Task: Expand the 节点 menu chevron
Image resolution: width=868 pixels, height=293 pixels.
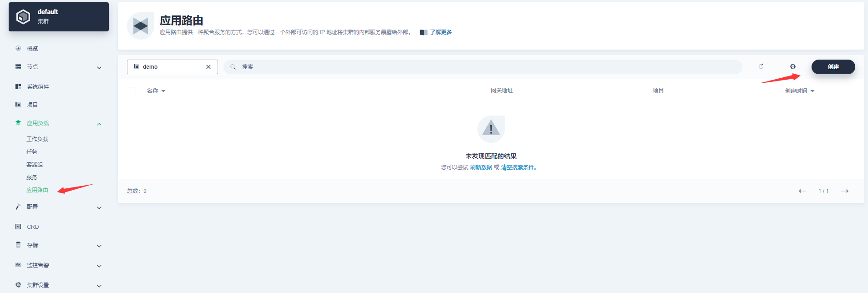Action: pyautogui.click(x=99, y=68)
